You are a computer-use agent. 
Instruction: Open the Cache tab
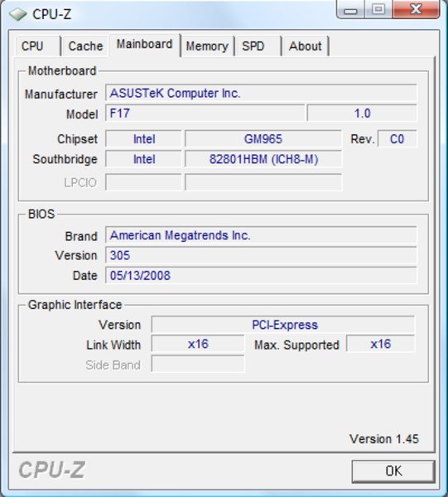point(85,46)
